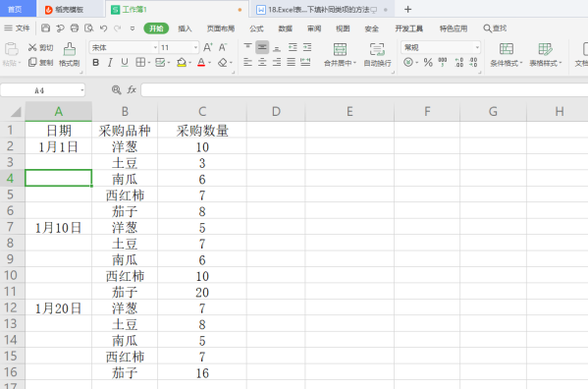
Task: Open Print Preview from quick access toolbar
Action: 89,28
